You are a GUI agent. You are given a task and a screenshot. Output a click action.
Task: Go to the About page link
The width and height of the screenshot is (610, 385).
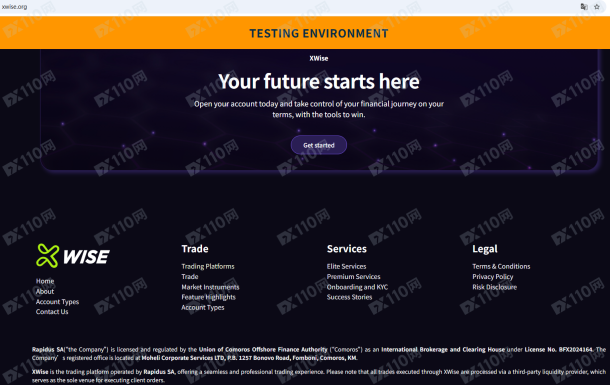click(x=45, y=291)
